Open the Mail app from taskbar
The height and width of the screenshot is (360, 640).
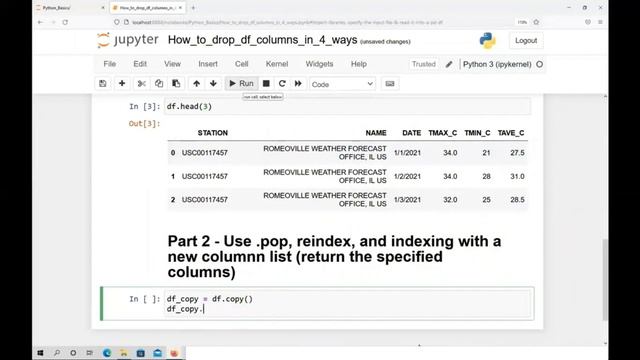157,353
